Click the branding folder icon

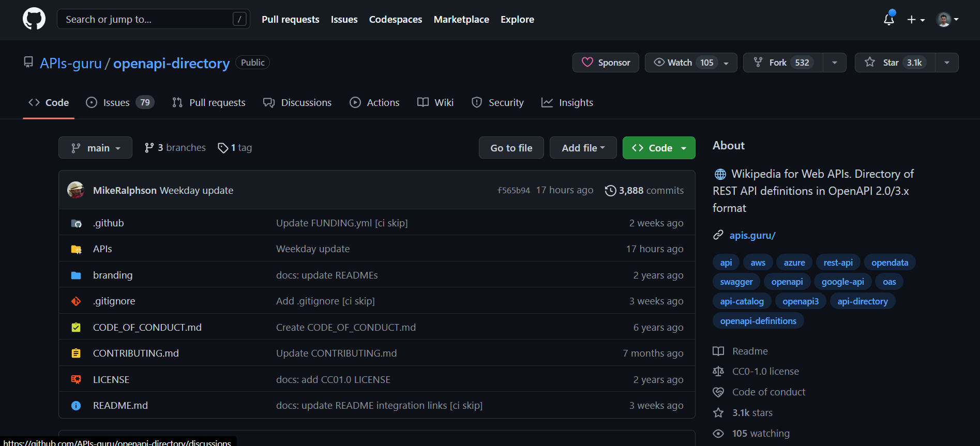tap(76, 275)
